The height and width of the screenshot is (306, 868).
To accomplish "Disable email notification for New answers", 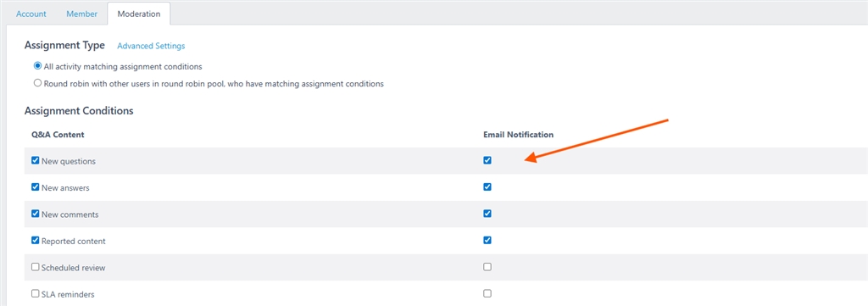I will point(487,187).
